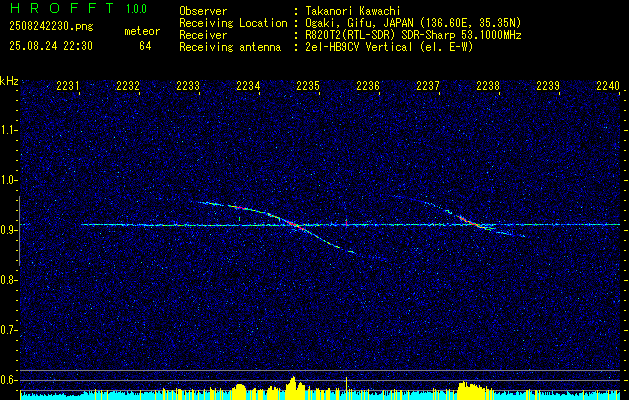Click the tallest yellow power peak near 2235

293,386
